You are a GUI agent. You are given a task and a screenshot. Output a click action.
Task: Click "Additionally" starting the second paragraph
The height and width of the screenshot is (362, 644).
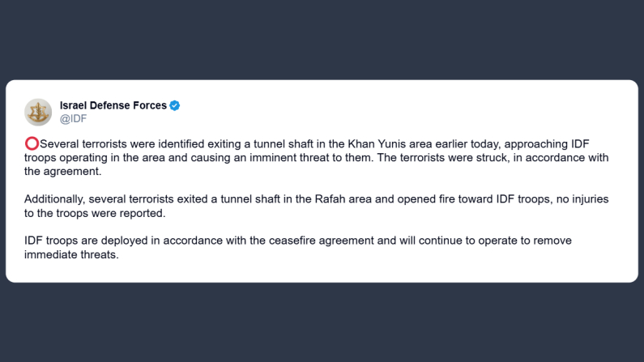[55, 198]
